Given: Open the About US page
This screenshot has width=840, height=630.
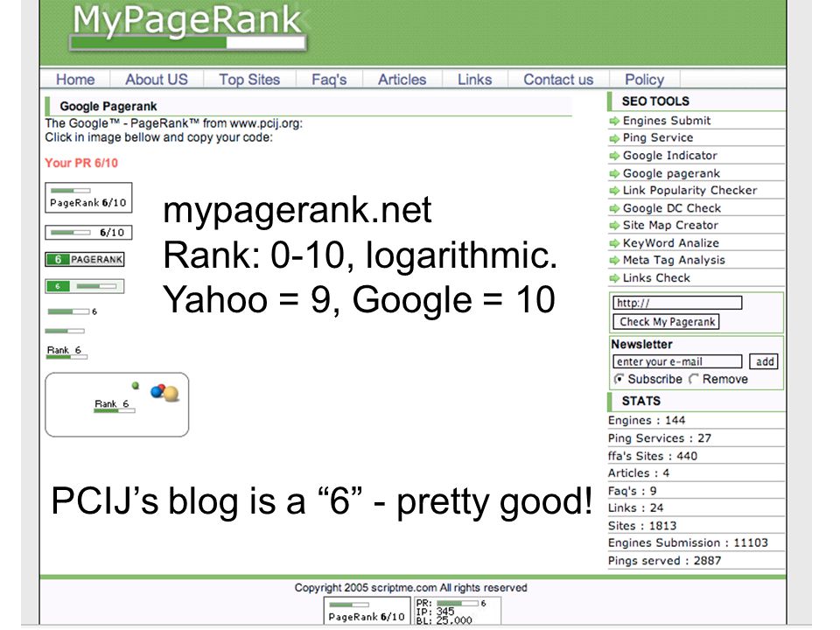Looking at the screenshot, I should [x=157, y=80].
